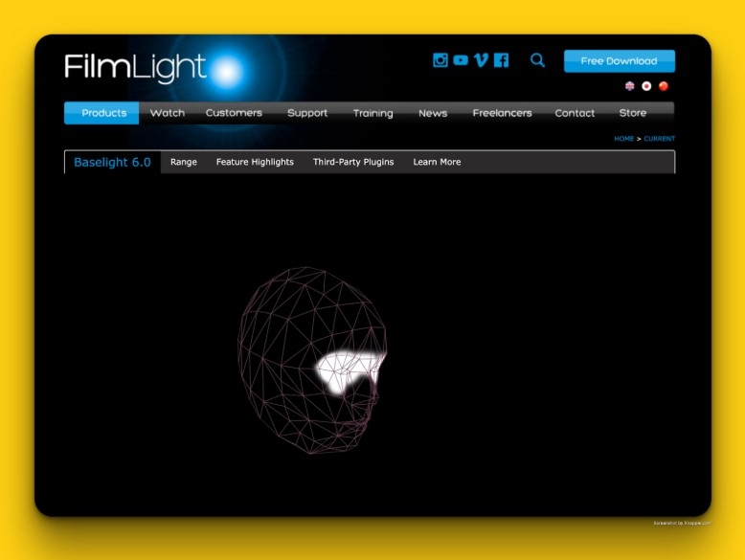Switch language with the China flag
The height and width of the screenshot is (560, 745).
click(x=664, y=86)
